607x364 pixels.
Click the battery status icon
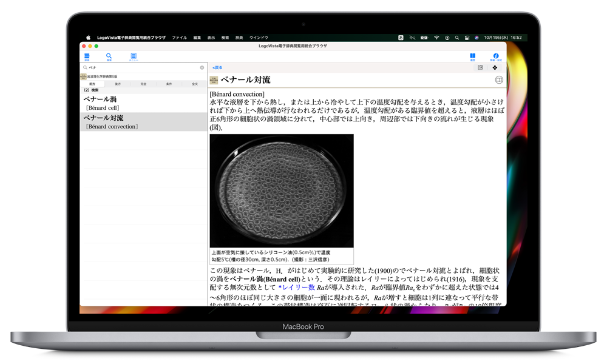[x=424, y=38]
